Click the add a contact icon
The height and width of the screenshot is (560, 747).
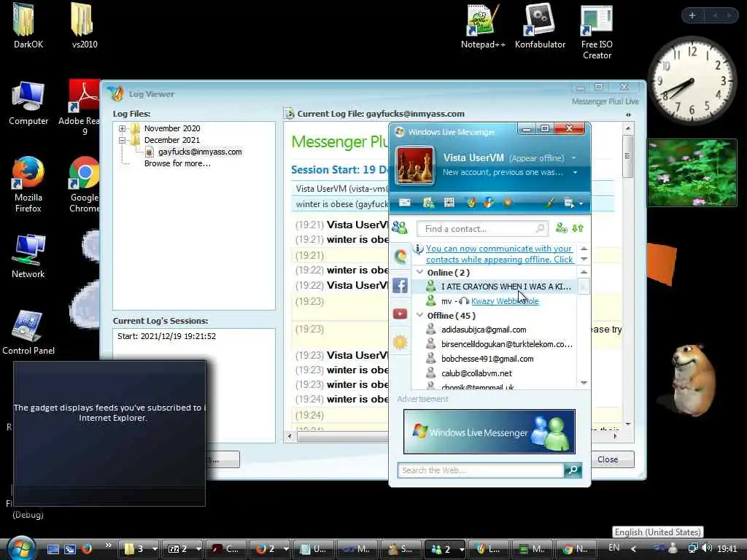[x=561, y=228]
